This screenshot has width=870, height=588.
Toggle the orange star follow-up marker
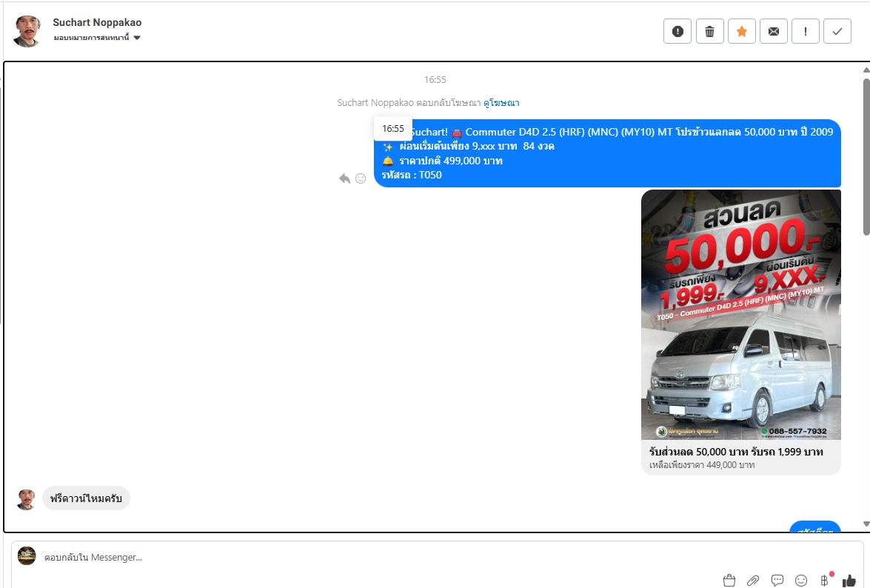tap(741, 31)
